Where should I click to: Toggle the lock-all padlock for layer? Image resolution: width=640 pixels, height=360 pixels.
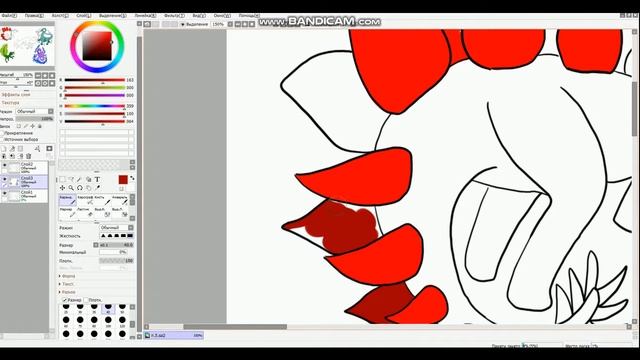click(x=40, y=126)
